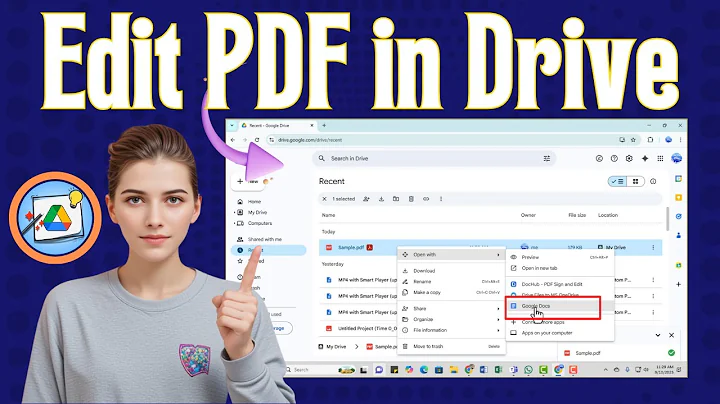The height and width of the screenshot is (404, 720).
Task: Open a new Chrome tab
Action: point(324,125)
